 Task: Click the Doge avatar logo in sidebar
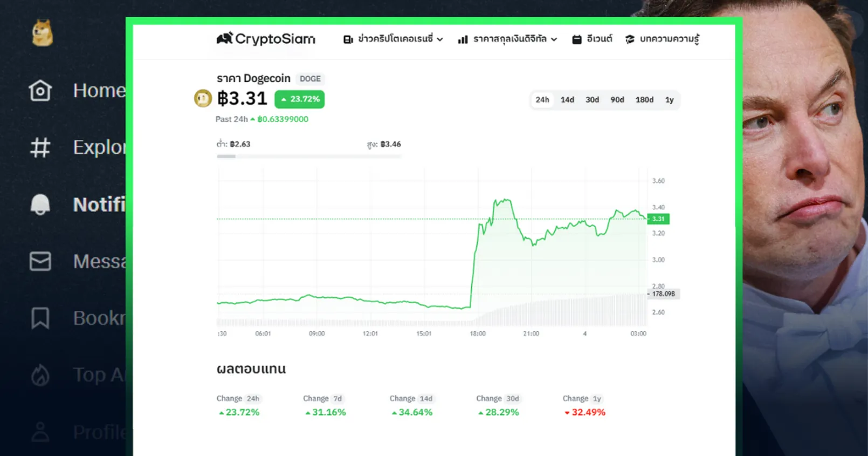(x=42, y=33)
